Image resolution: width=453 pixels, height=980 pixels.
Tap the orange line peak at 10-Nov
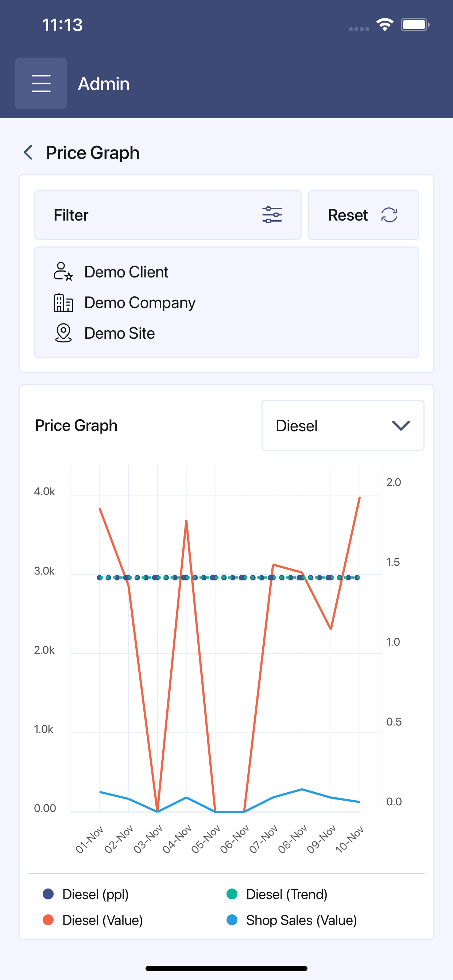[359, 498]
